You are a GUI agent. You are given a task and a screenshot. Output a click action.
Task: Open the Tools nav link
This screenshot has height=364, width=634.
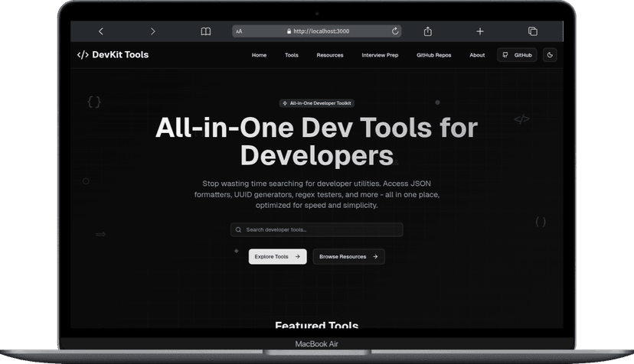point(292,55)
